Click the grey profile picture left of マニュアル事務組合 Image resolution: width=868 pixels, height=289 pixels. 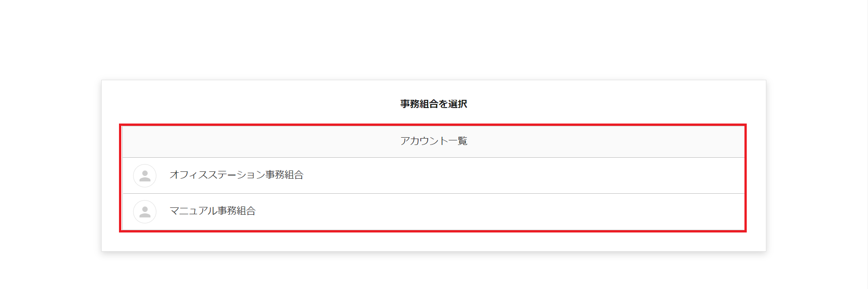[145, 212]
